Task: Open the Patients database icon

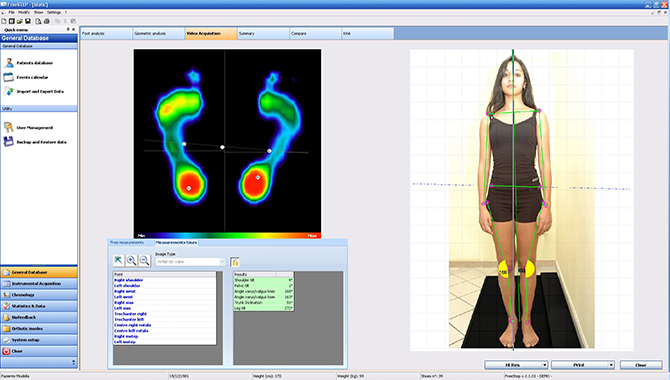Action: tap(9, 63)
